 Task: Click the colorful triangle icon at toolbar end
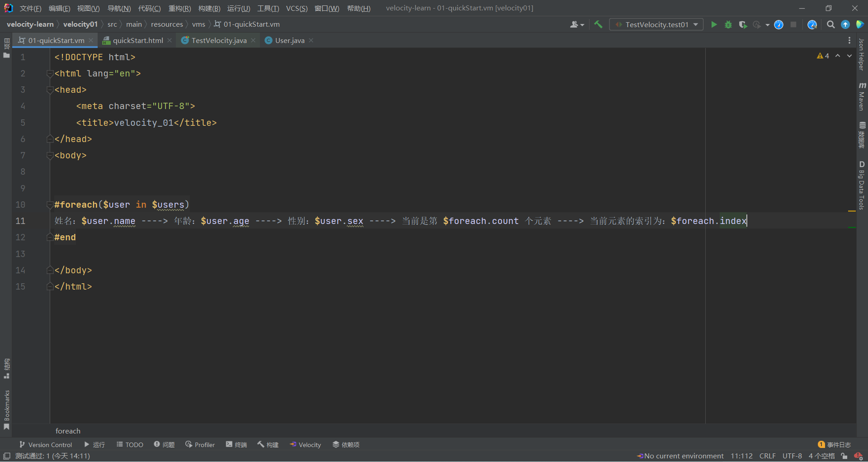(x=859, y=24)
